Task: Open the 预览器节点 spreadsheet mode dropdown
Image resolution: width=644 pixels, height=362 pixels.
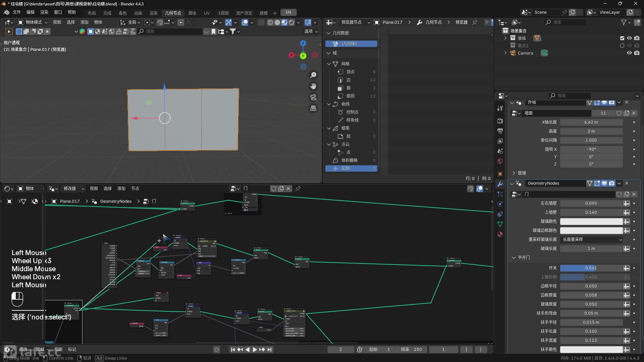Action: [x=351, y=22]
